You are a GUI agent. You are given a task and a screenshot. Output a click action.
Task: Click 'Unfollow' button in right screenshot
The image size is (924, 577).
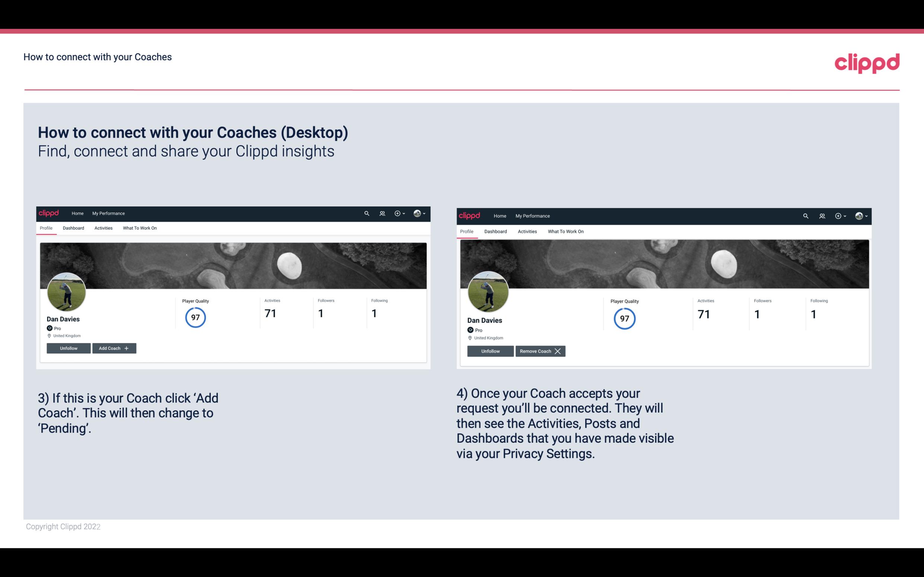(490, 351)
